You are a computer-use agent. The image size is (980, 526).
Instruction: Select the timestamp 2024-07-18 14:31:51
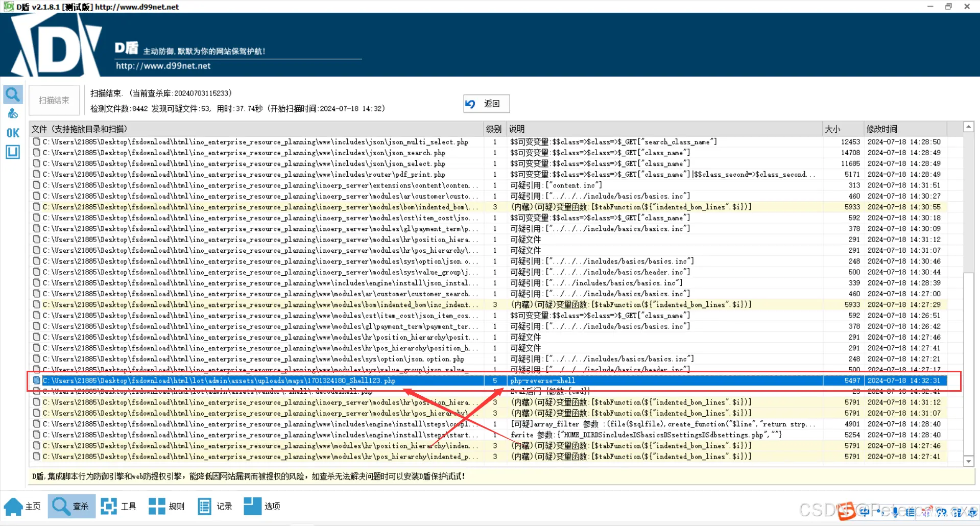[903, 185]
